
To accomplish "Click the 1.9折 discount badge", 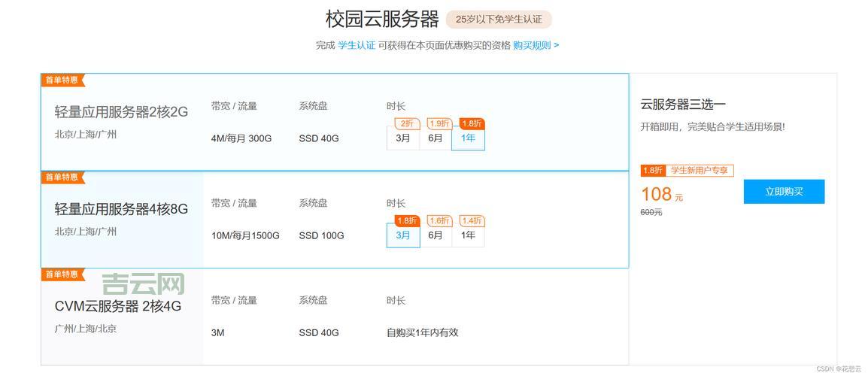I will coord(439,123).
